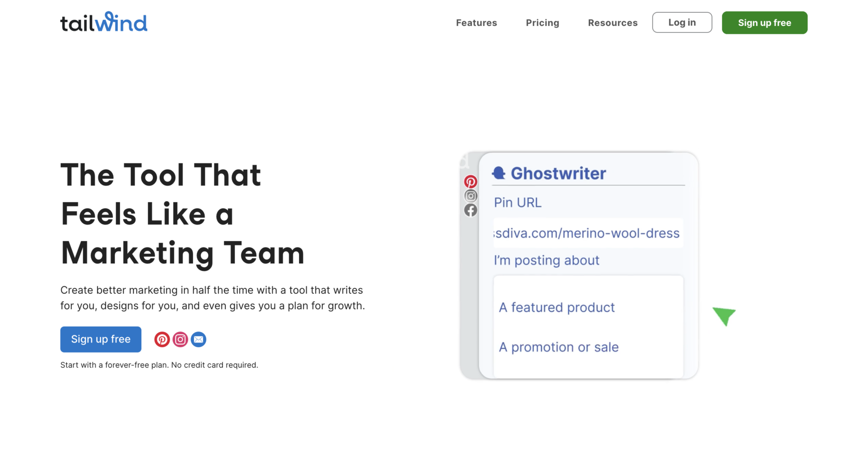Choose 'A featured product' option
868x466 pixels.
557,307
